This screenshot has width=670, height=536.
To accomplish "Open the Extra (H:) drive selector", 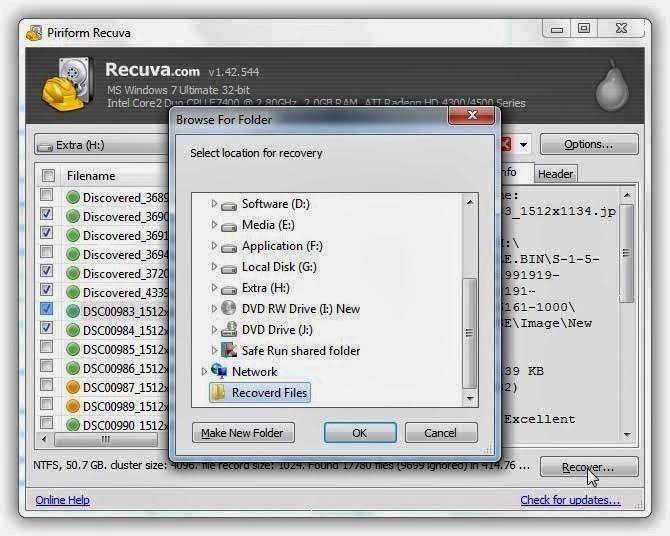I will 103,145.
